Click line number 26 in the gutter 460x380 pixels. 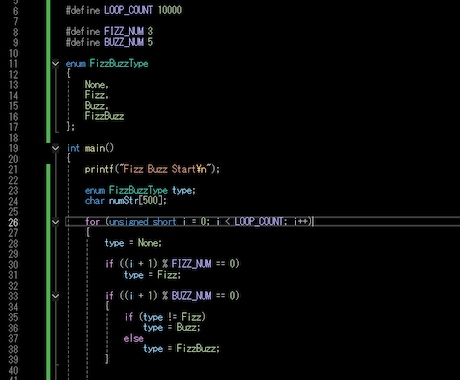click(13, 222)
